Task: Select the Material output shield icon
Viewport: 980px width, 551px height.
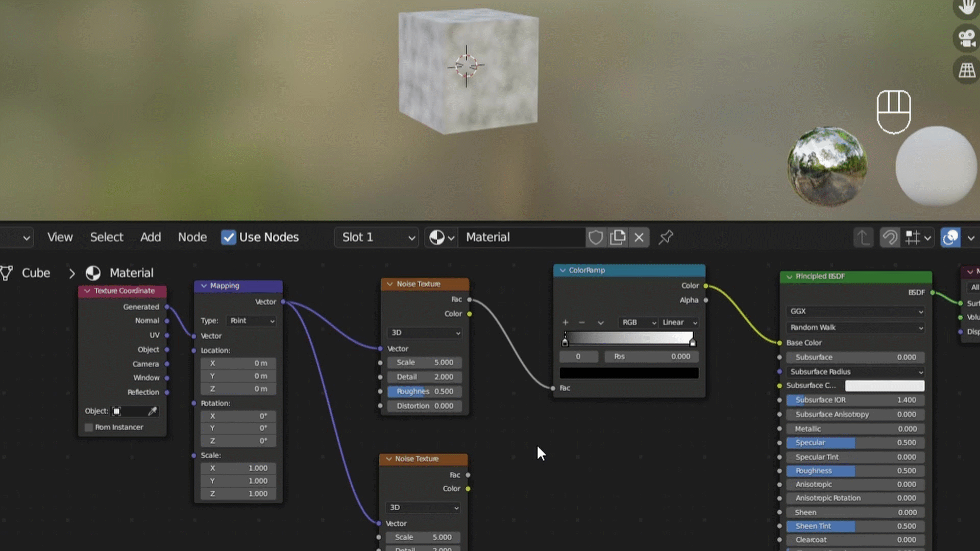Action: [594, 237]
